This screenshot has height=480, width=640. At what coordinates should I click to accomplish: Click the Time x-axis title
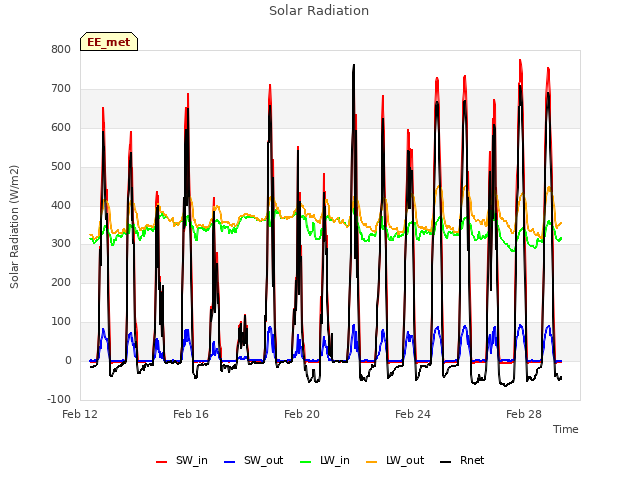click(x=565, y=429)
